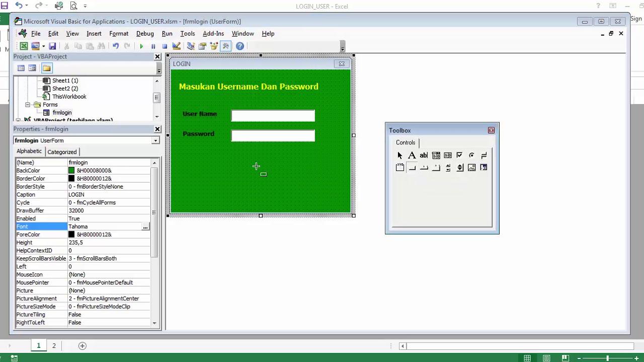This screenshot has width=644, height=362.
Task: Open the Format menu
Action: pos(119,34)
